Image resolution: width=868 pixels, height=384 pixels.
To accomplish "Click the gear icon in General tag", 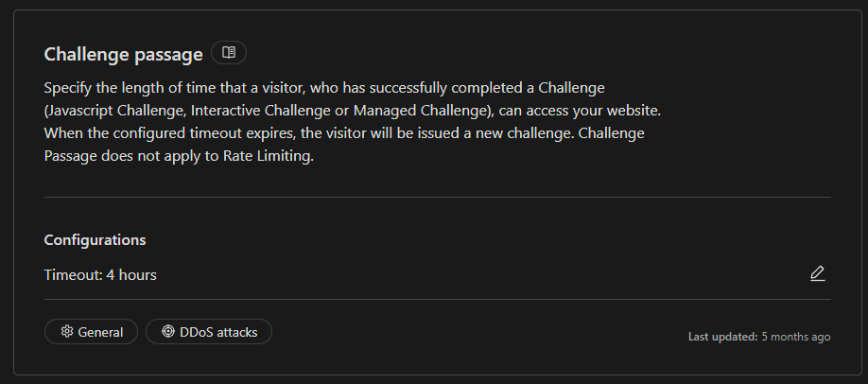I will pyautogui.click(x=67, y=332).
